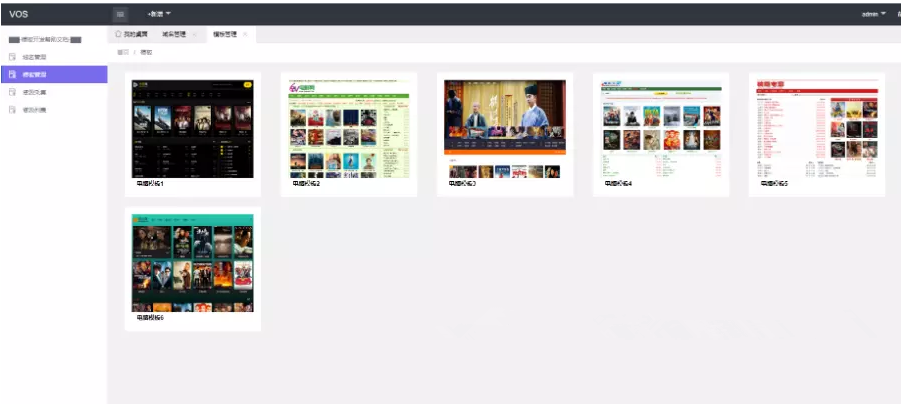The width and height of the screenshot is (903, 405).
Task: Click the 首页 breadcrumb link
Action: 123,52
